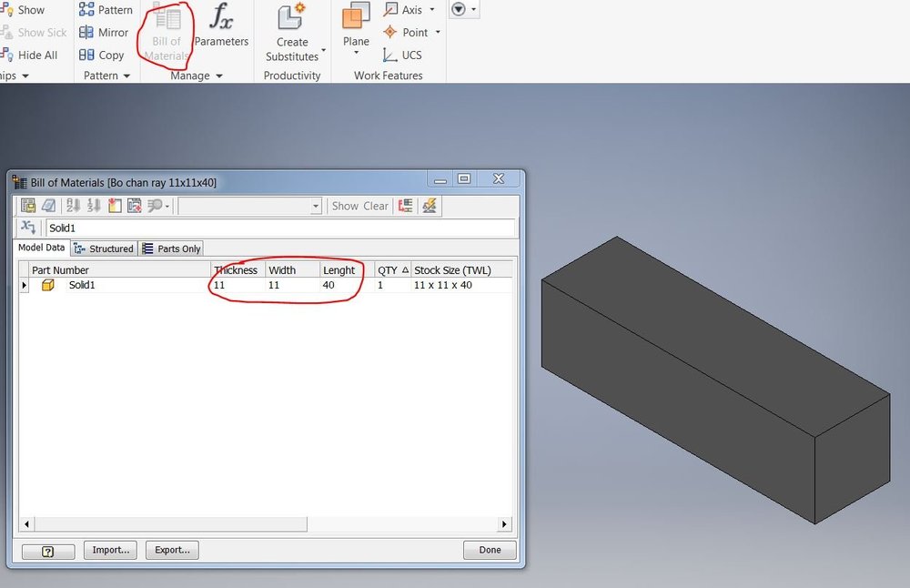
Task: Click the Axis work feature tool
Action: pyautogui.click(x=404, y=10)
